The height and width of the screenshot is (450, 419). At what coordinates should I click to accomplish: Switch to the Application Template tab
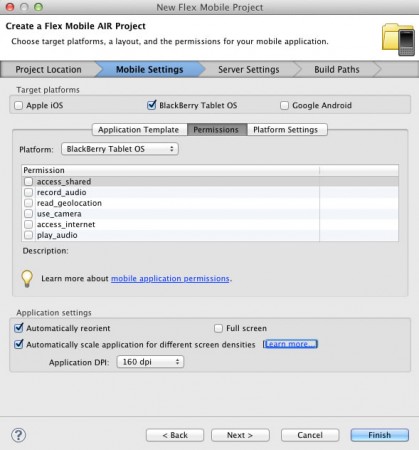[x=138, y=130]
